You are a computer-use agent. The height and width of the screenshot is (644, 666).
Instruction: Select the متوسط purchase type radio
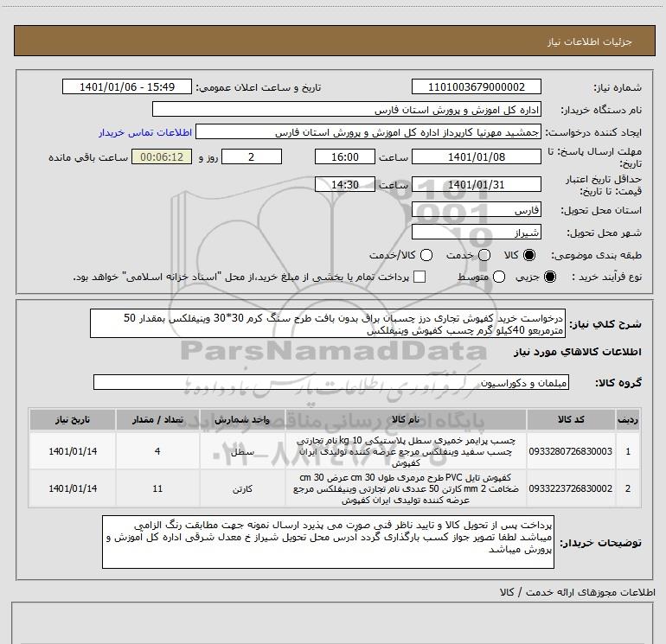(499, 277)
